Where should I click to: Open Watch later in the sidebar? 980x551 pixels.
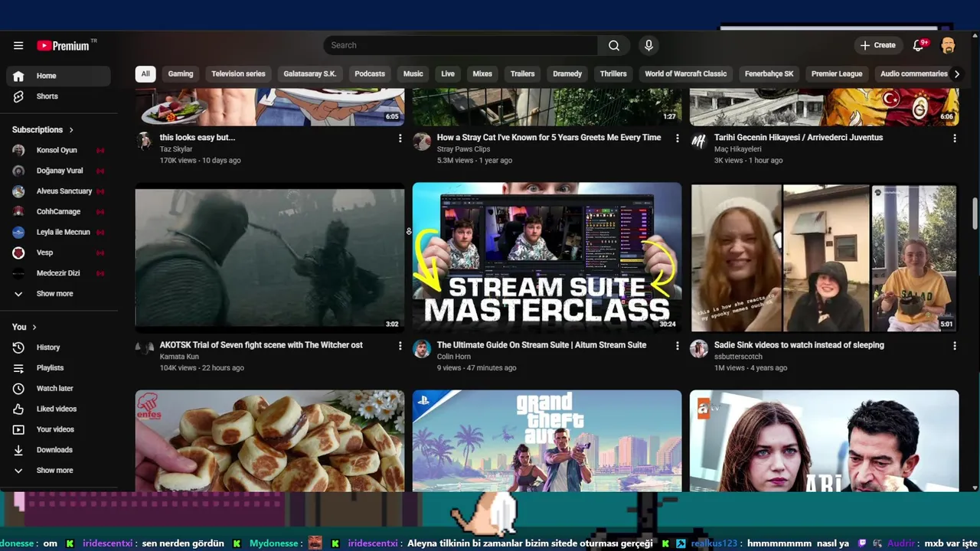58,389
